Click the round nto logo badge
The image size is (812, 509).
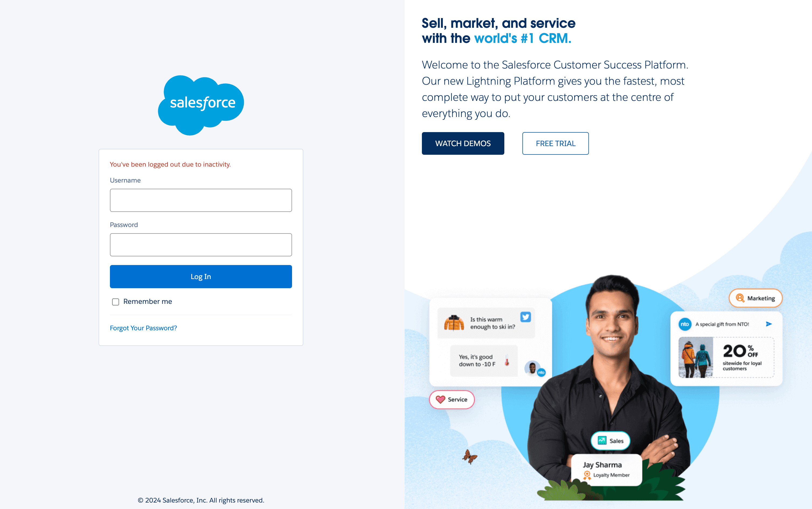685,324
